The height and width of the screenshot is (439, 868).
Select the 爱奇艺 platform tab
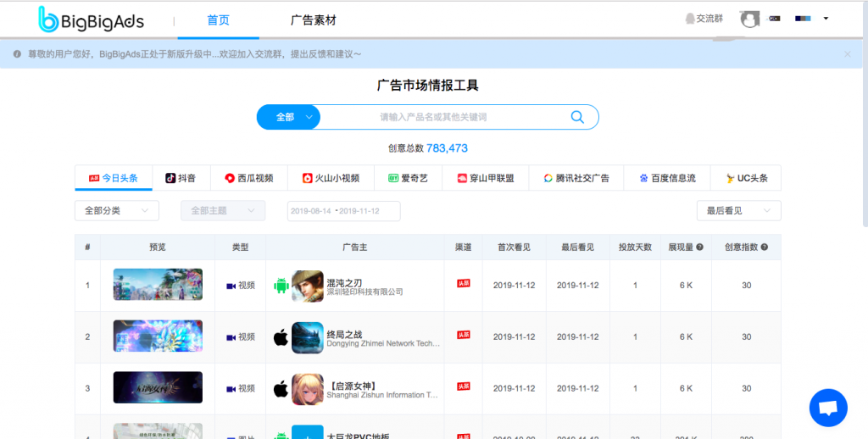(x=408, y=178)
